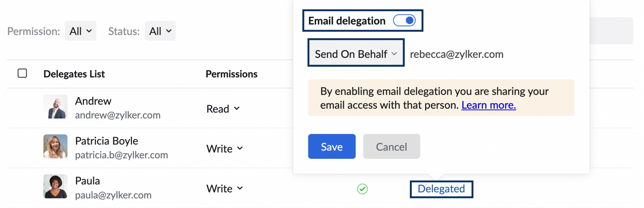Open the Permission filter dropdown

point(80,31)
